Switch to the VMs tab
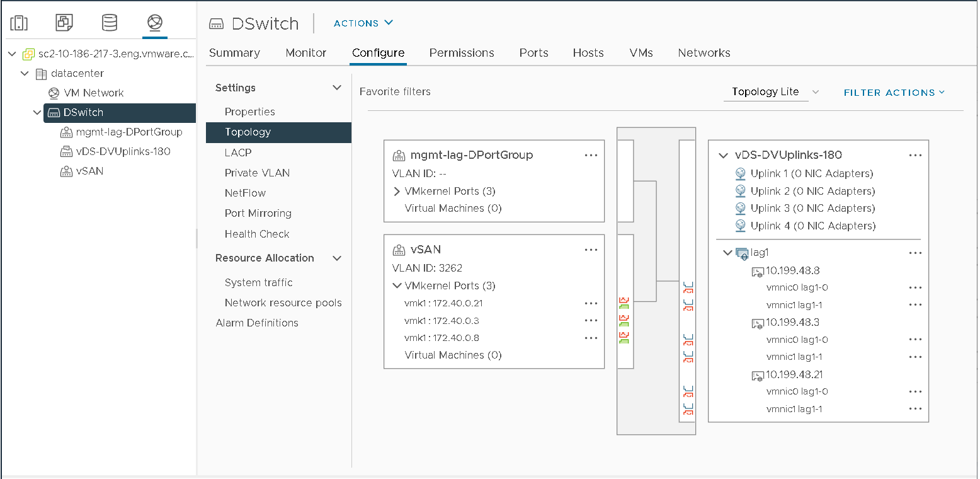Screen dimensions: 980x479 click(641, 53)
